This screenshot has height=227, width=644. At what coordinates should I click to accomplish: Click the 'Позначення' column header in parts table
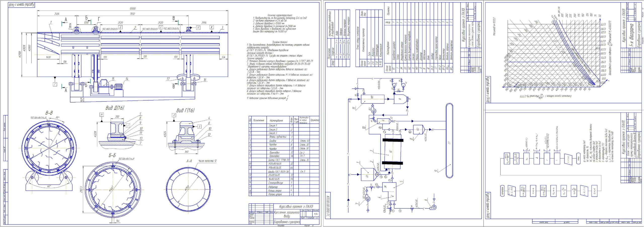(258, 120)
